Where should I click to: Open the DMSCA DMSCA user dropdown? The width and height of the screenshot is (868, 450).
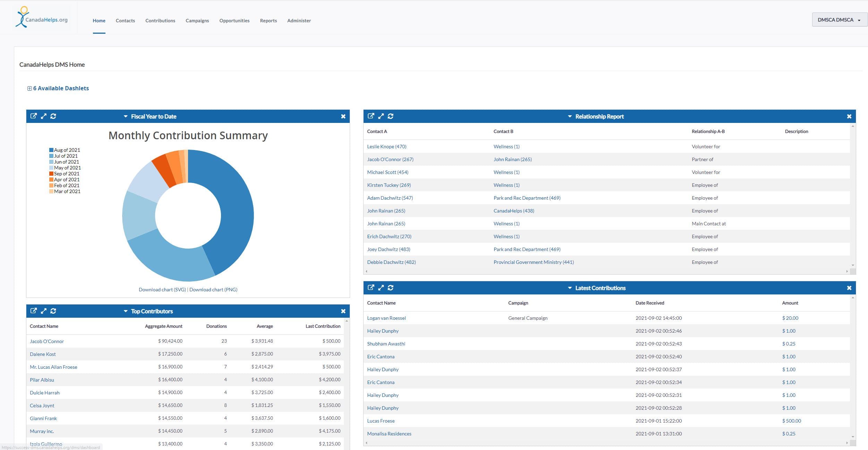click(x=839, y=20)
